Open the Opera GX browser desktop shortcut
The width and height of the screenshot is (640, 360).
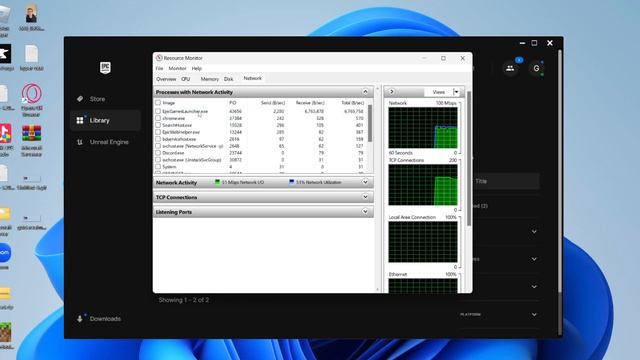coord(31,100)
